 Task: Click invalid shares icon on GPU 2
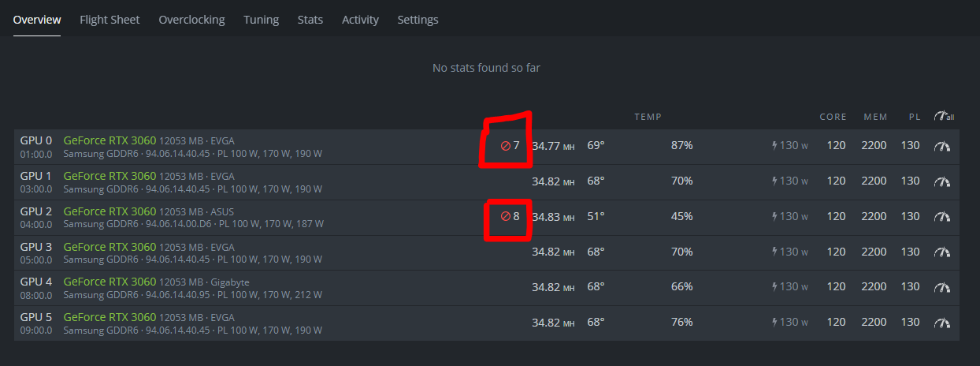tap(506, 216)
